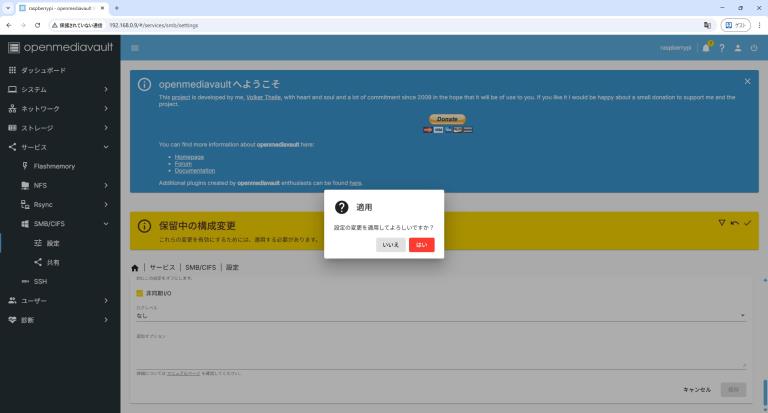
Task: Apply pending changes checkmark icon
Action: (x=747, y=222)
